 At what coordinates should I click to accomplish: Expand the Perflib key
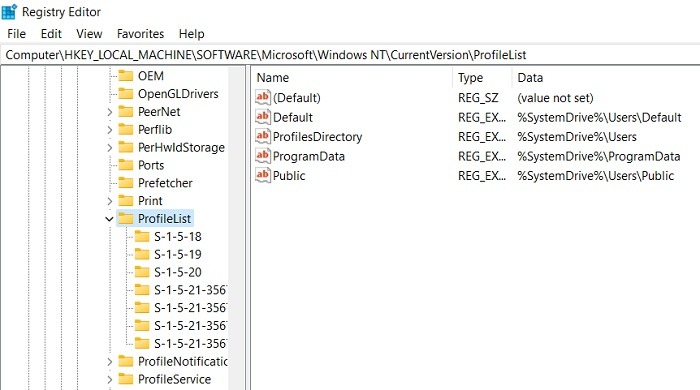109,130
